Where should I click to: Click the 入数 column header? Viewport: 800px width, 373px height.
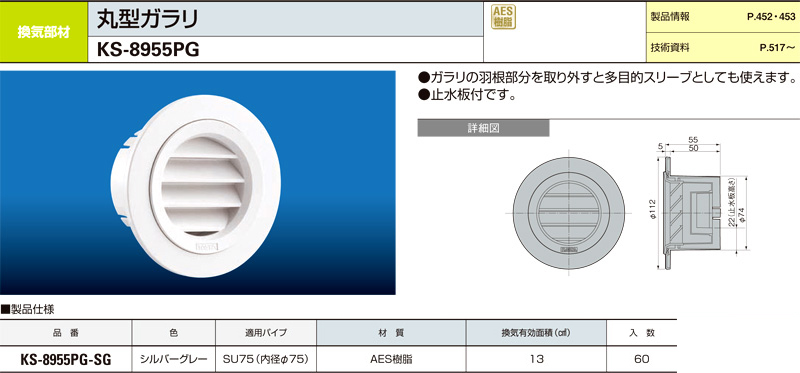click(641, 333)
